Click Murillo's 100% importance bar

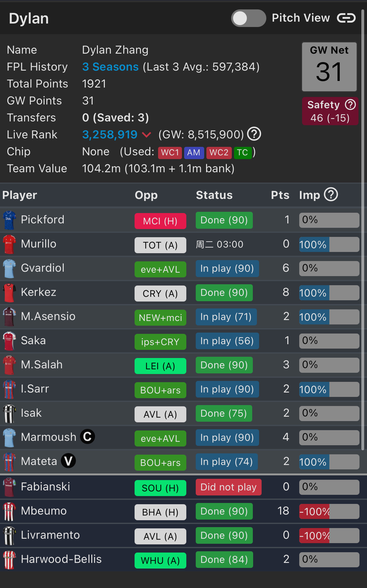pyautogui.click(x=329, y=244)
